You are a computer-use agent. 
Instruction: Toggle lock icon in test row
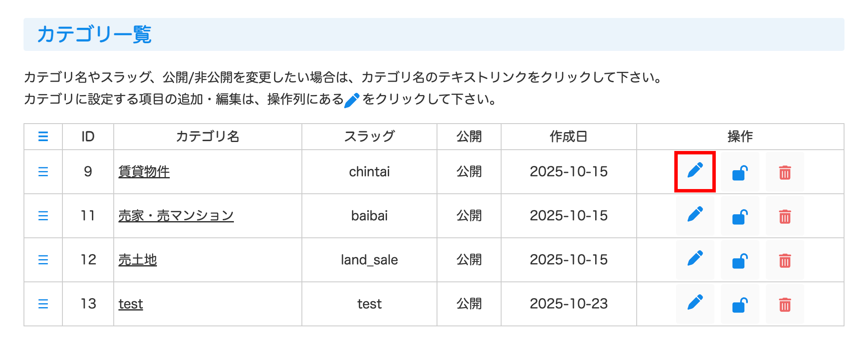[x=740, y=304]
